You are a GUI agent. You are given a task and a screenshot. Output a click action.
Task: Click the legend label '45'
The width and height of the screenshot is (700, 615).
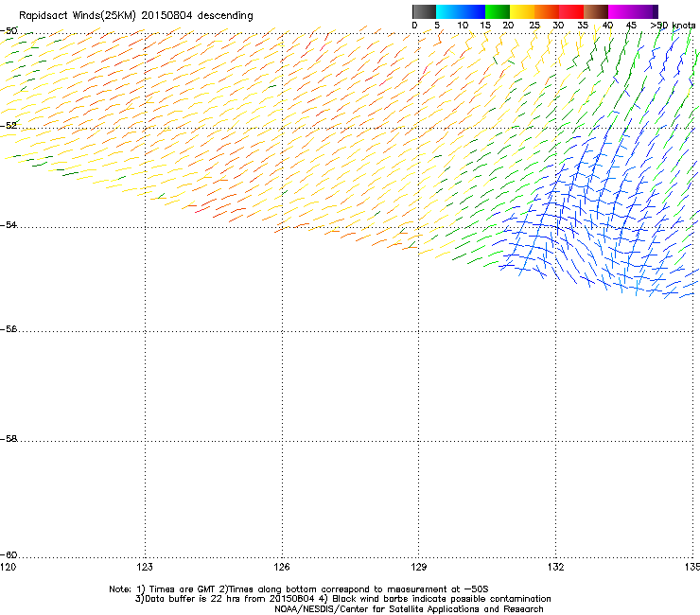[631, 26]
